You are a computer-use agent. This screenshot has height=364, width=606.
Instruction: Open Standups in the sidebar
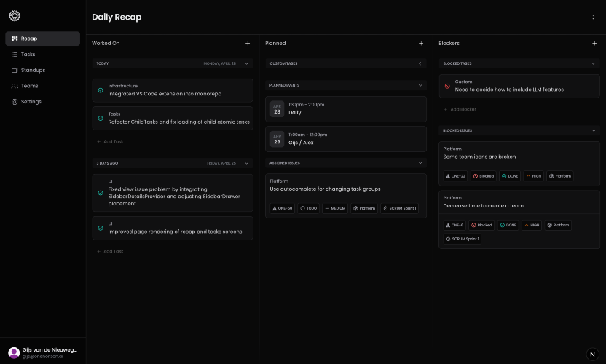[x=33, y=70]
